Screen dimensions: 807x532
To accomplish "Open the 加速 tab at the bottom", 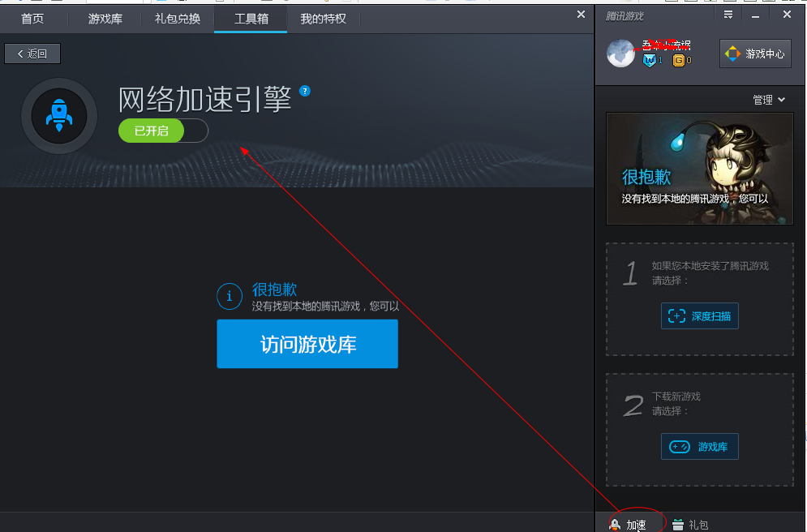I will click(x=629, y=524).
